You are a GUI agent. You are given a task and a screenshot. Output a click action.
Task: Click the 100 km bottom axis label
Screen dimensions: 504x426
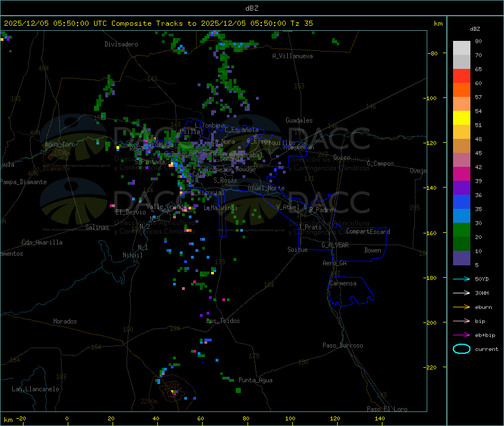pos(290,418)
